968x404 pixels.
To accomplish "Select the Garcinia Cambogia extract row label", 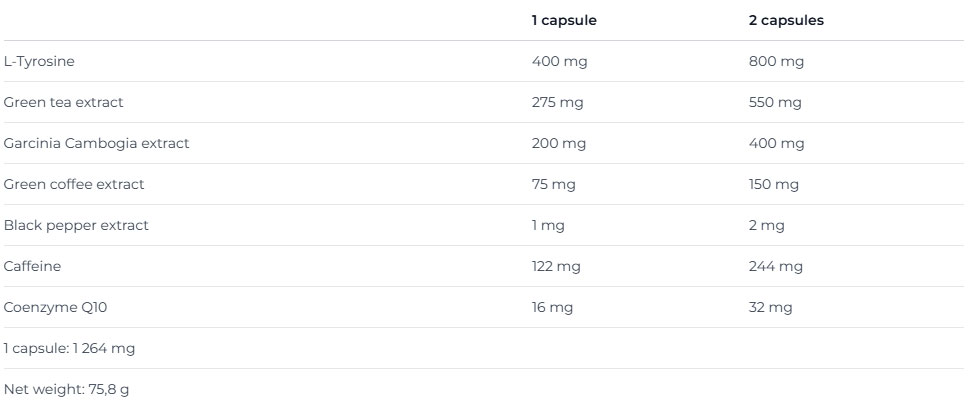I will pyautogui.click(x=96, y=143).
